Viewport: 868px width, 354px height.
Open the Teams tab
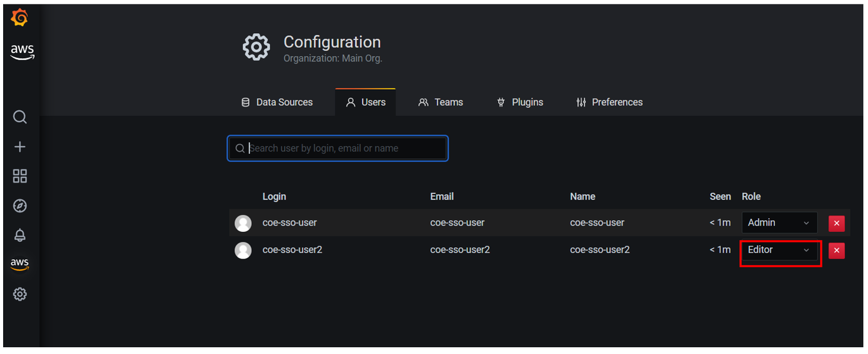pyautogui.click(x=441, y=102)
